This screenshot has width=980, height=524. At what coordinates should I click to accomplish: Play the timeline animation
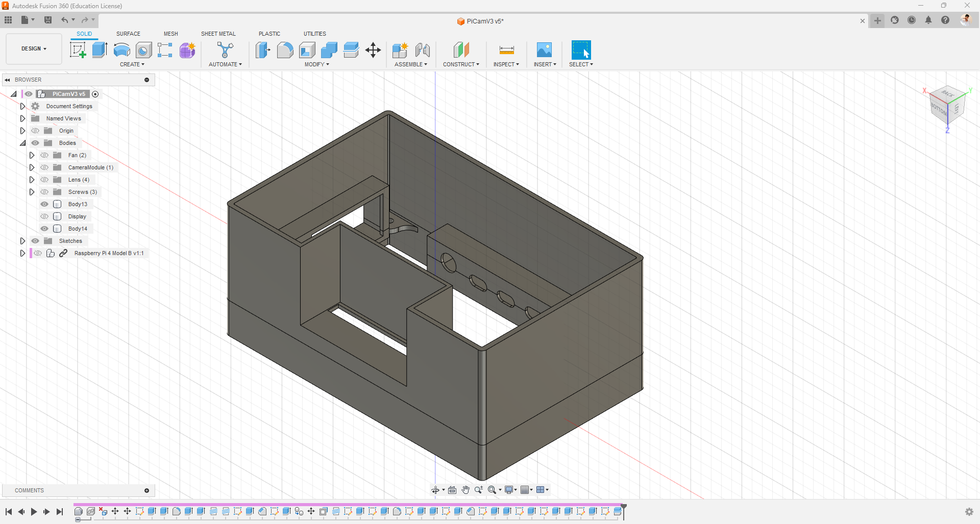click(34, 512)
